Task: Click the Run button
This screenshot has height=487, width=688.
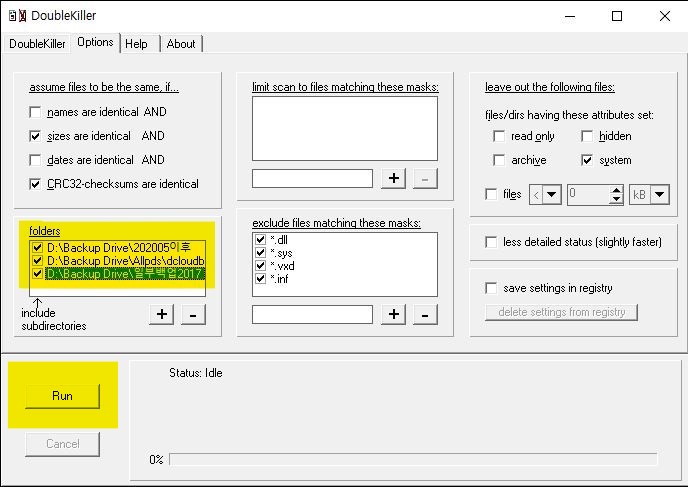Action: coord(62,396)
